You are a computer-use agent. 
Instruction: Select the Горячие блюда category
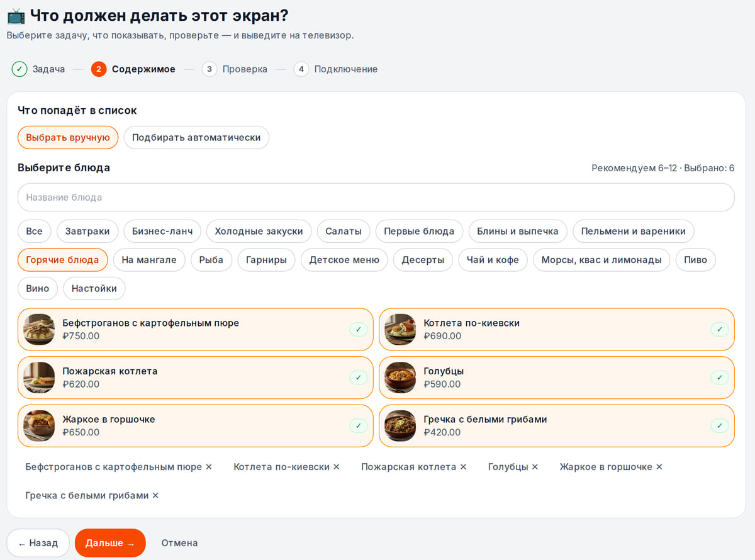[62, 260]
